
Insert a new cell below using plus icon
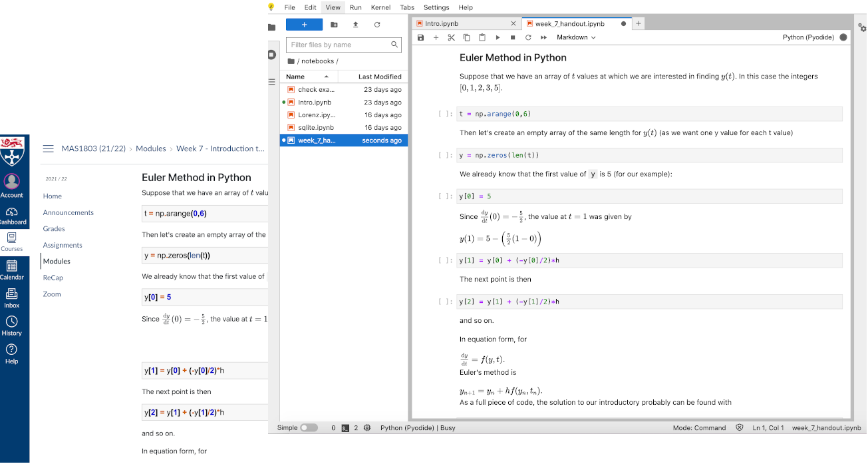tap(436, 38)
